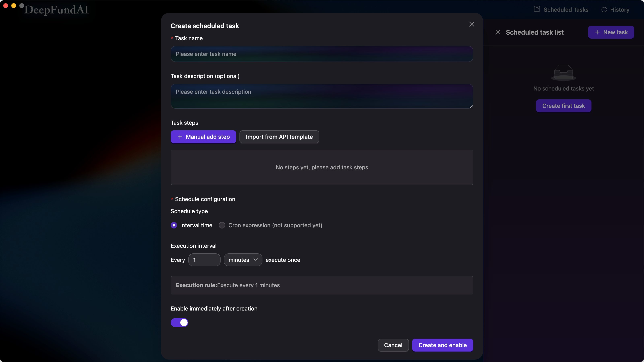Select the Cron expression radio option
The width and height of the screenshot is (644, 362).
pyautogui.click(x=222, y=225)
